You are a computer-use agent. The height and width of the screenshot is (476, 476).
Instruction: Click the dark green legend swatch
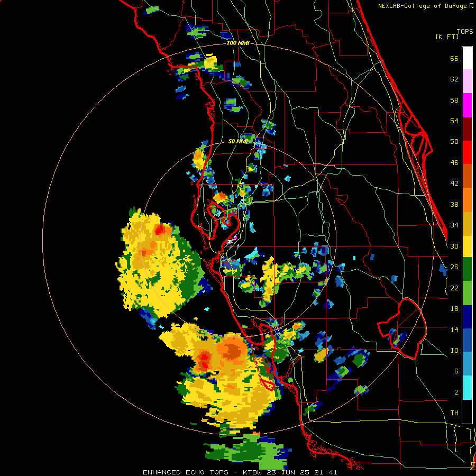pos(467,269)
